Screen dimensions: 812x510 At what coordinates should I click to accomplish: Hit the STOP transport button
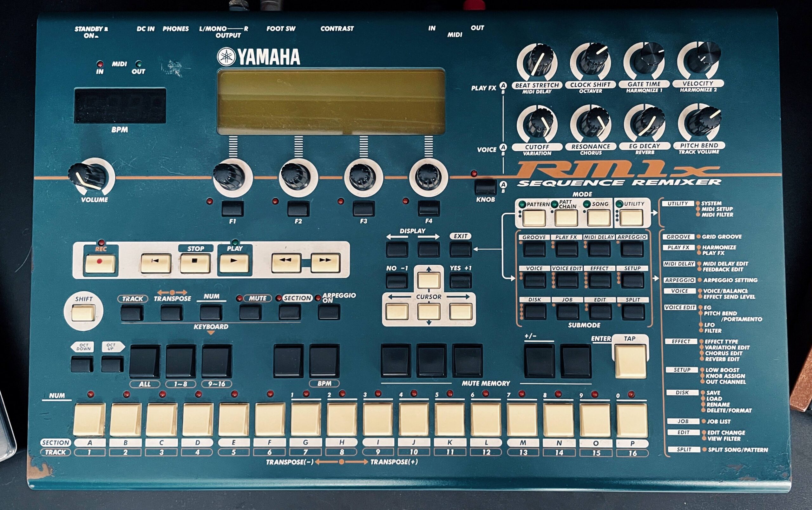(195, 263)
